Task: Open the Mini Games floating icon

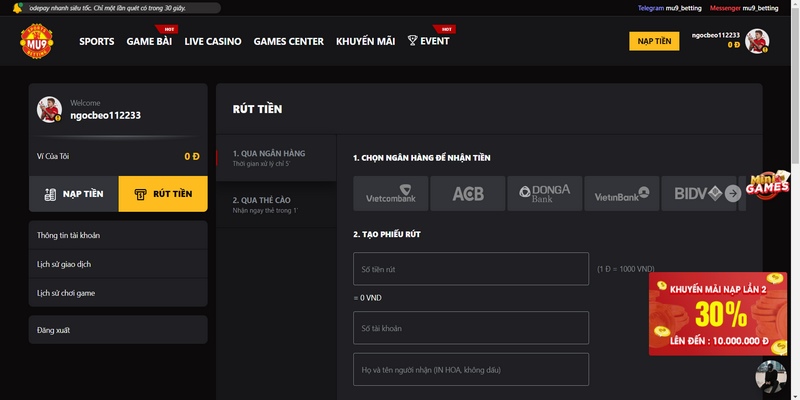Action: click(x=770, y=182)
